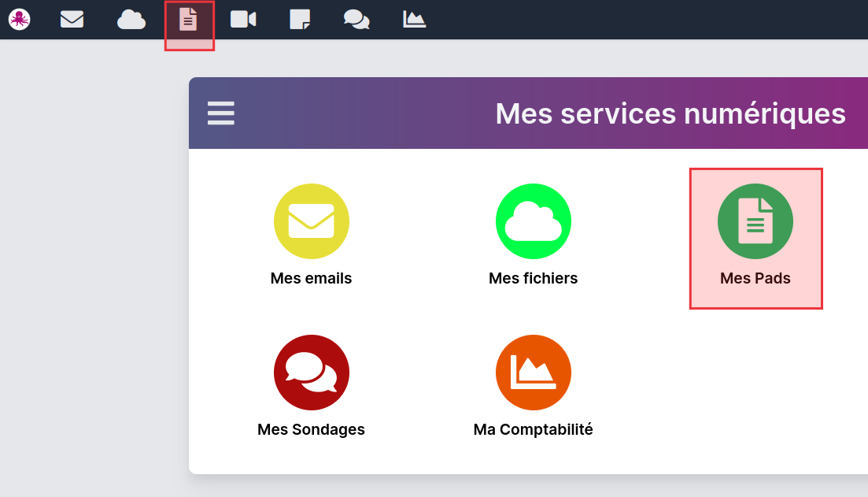The height and width of the screenshot is (497, 868).
Task: Open the sticky note icon in the top bar
Action: pos(300,19)
